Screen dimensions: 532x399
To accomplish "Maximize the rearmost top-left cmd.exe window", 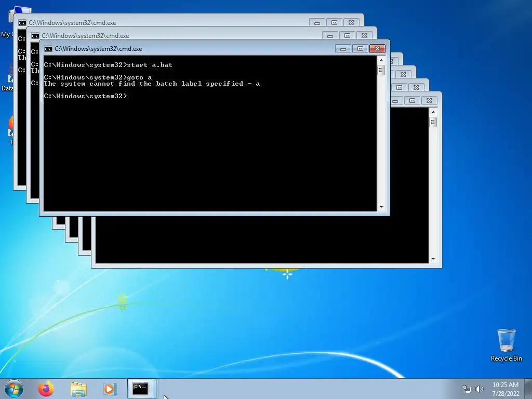I will click(334, 23).
